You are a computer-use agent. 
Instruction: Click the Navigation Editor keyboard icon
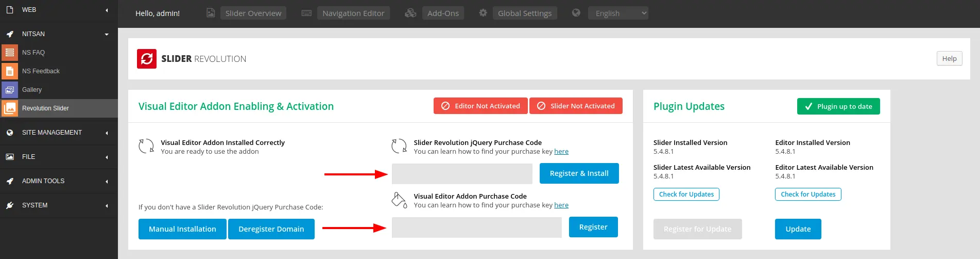(x=306, y=13)
